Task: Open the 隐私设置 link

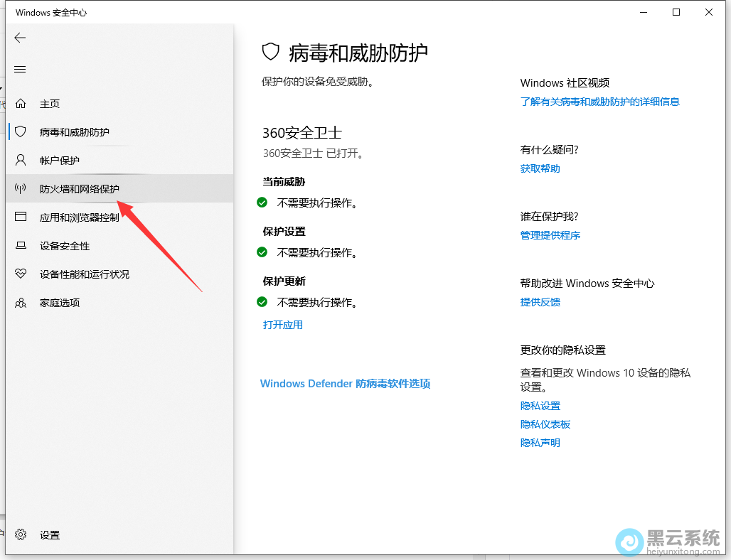Action: (x=540, y=406)
